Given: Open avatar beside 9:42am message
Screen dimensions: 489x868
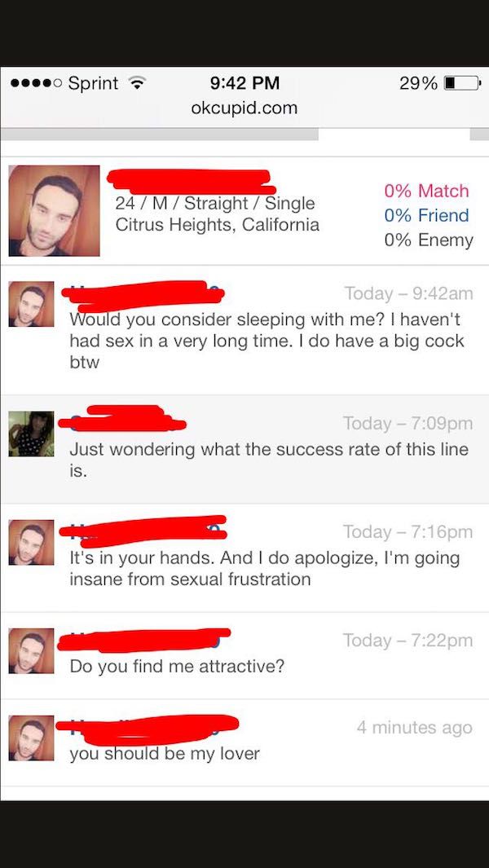Looking at the screenshot, I should 32,304.
